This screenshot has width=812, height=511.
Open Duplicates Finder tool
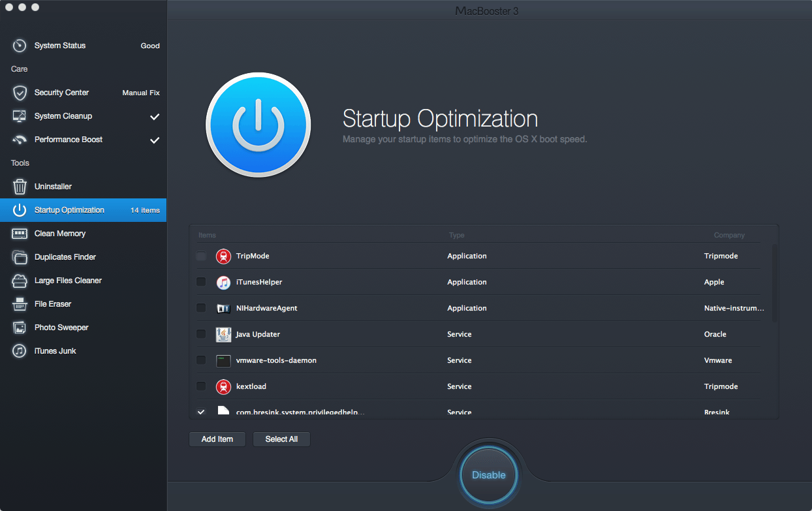click(83, 257)
